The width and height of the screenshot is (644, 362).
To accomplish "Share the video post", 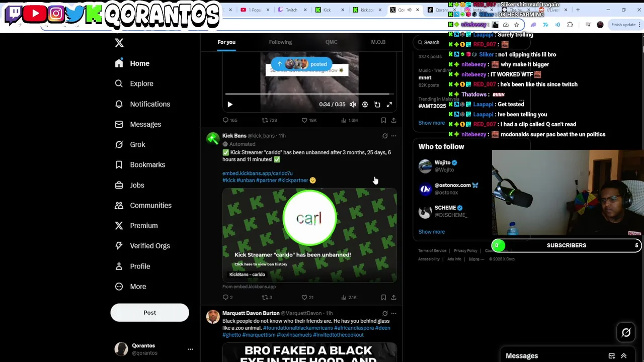I will pyautogui.click(x=393, y=120).
